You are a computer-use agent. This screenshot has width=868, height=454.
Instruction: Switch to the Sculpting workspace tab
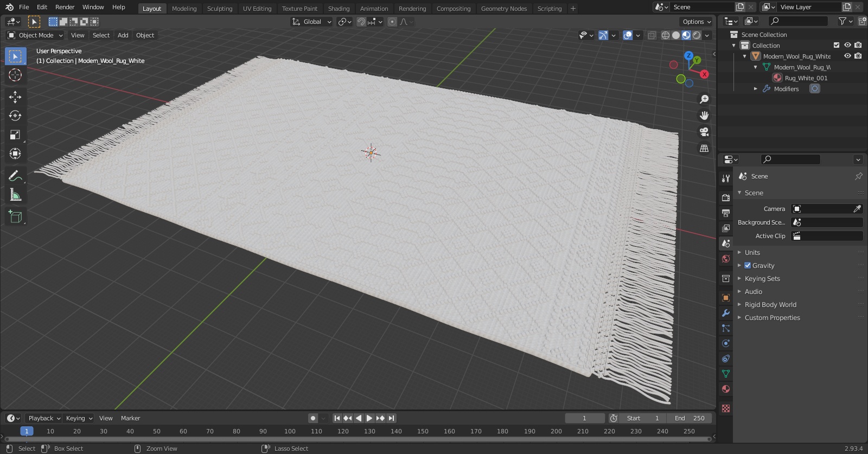coord(219,8)
